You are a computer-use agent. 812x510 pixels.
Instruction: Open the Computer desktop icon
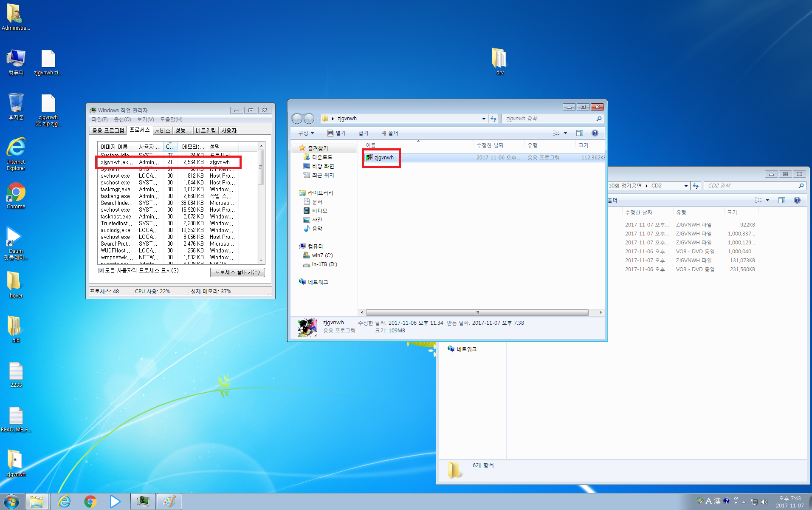point(16,62)
